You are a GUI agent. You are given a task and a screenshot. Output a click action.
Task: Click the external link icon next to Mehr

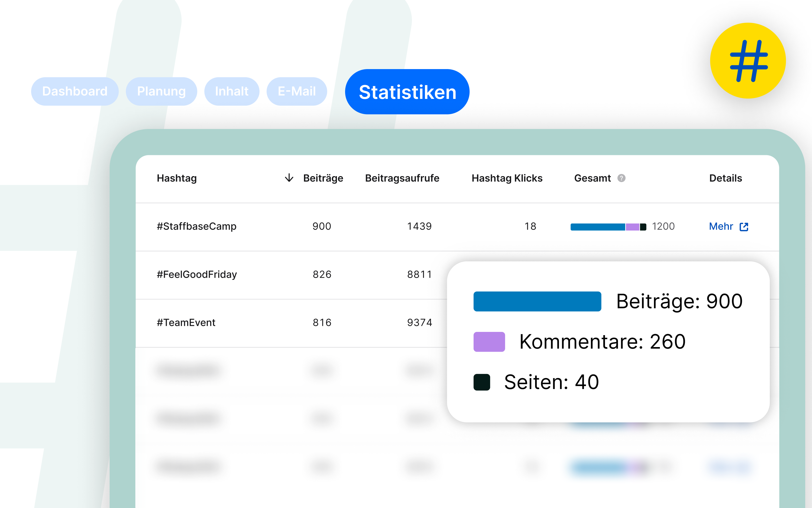744,227
